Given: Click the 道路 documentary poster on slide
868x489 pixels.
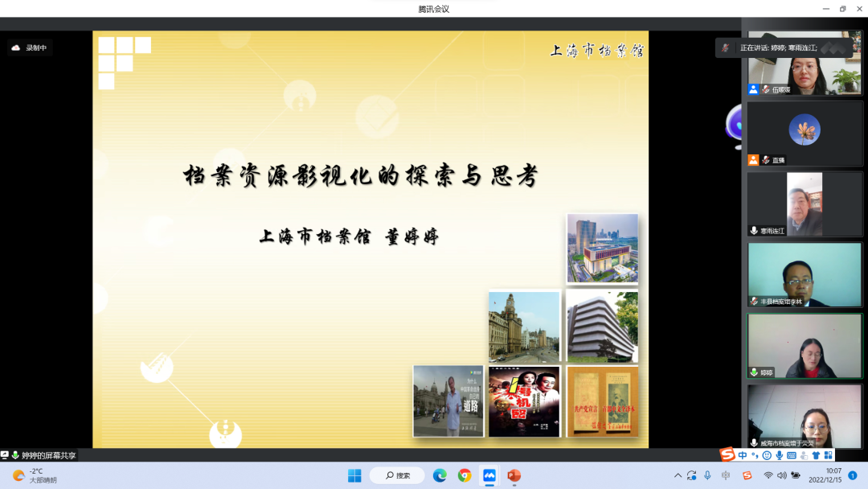Looking at the screenshot, I should coord(448,401).
